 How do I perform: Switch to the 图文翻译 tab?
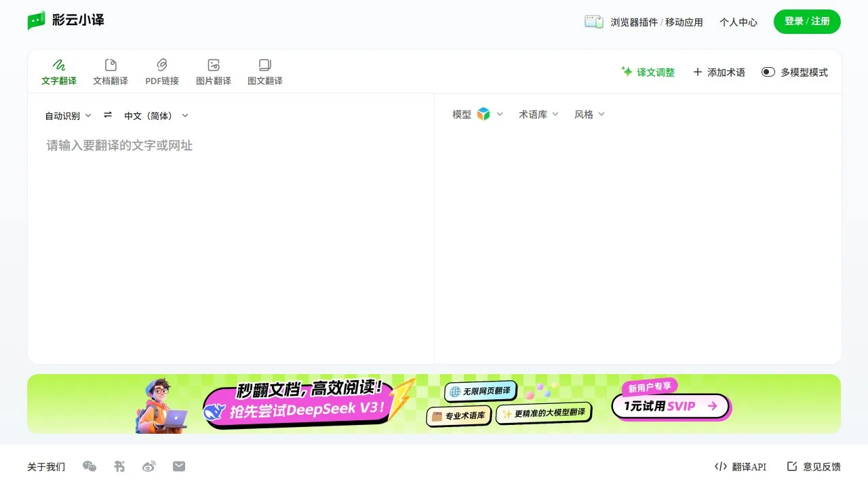click(x=265, y=73)
